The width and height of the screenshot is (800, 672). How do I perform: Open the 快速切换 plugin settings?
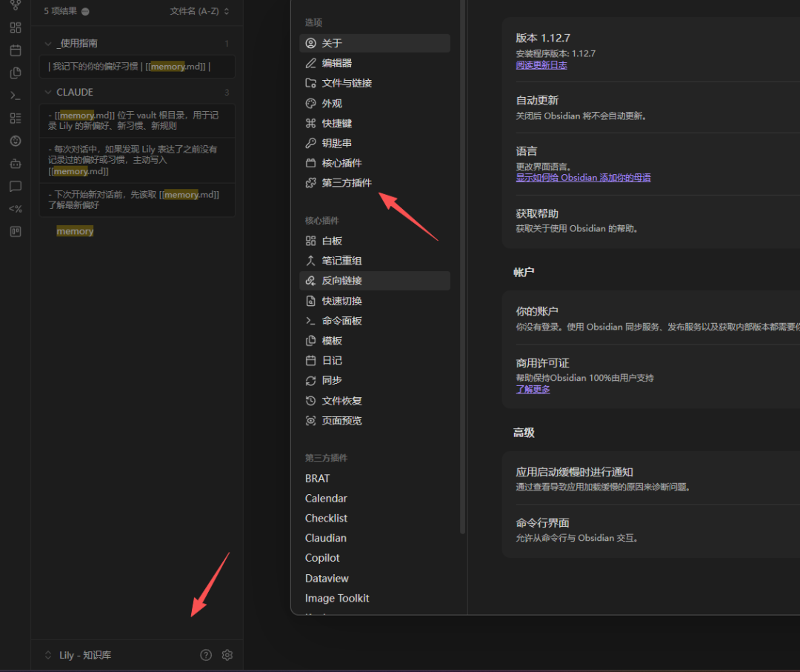pyautogui.click(x=375, y=301)
